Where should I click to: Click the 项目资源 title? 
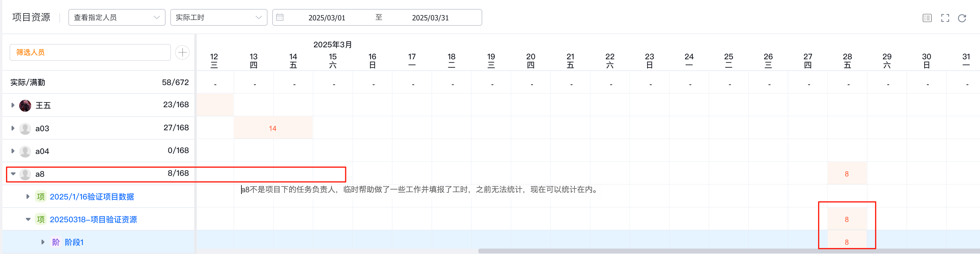[31, 17]
